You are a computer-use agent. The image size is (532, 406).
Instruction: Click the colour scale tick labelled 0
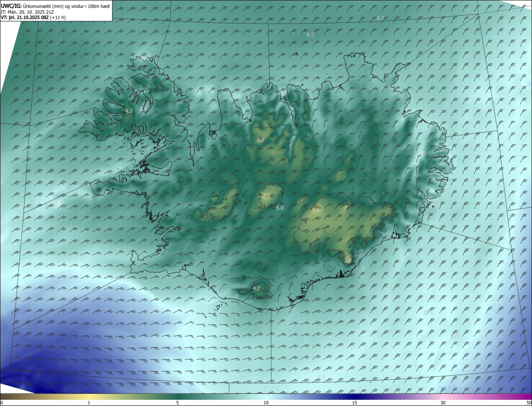pyautogui.click(x=1, y=403)
